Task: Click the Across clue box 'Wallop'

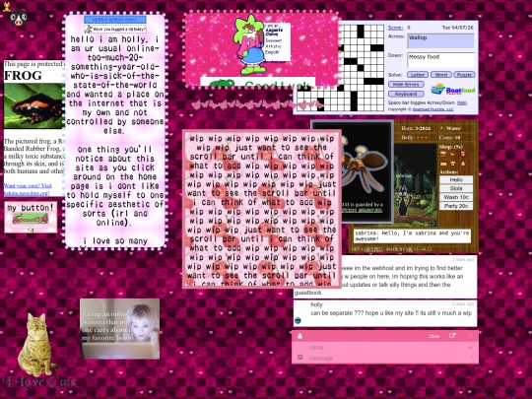Action: click(x=440, y=41)
